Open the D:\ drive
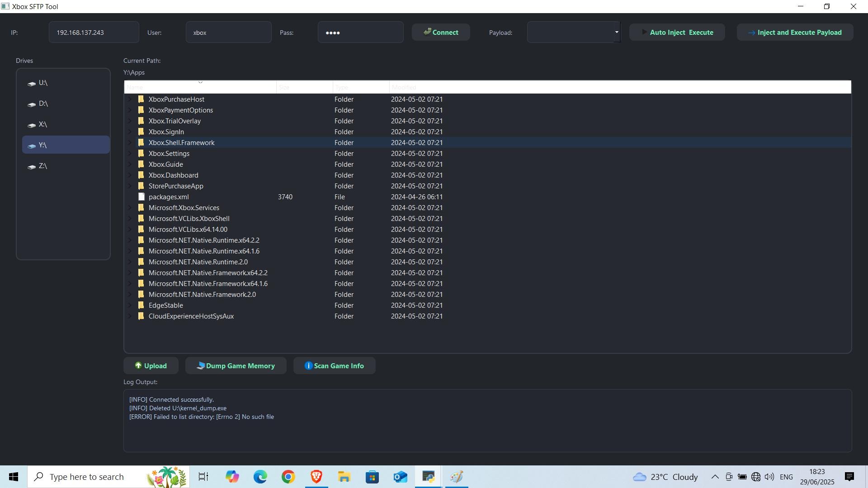868x488 pixels. 43,104
